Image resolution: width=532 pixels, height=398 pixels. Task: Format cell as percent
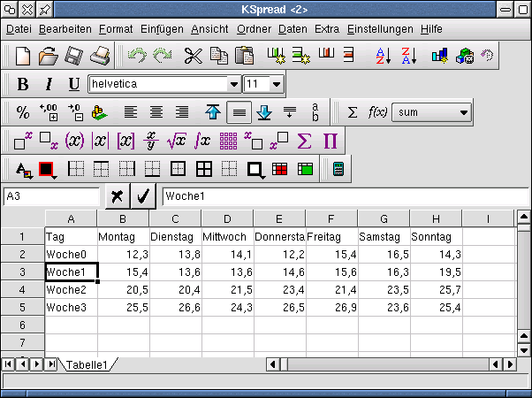click(24, 112)
